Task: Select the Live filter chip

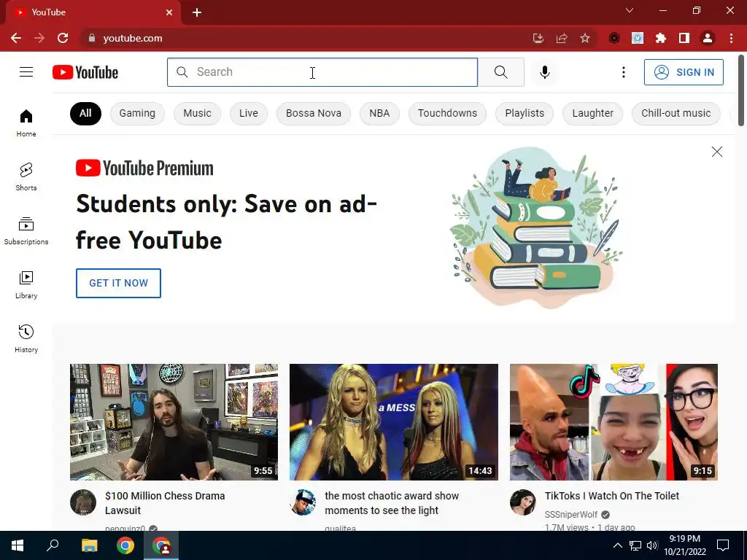Action: click(249, 113)
